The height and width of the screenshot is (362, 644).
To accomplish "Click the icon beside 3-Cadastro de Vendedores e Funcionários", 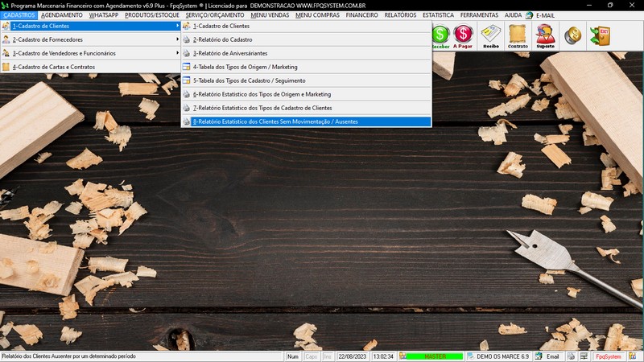I will (x=6, y=53).
